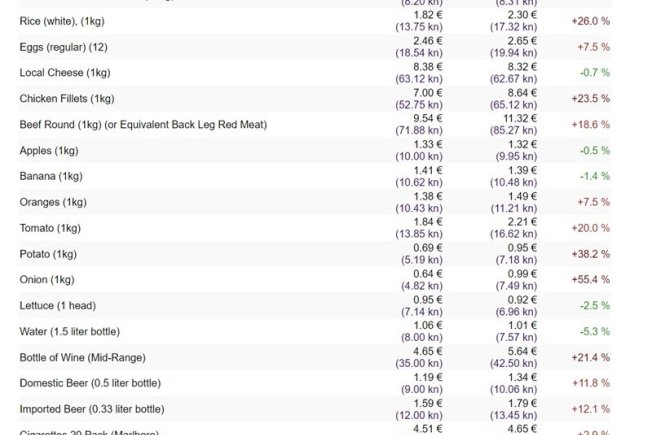Image resolution: width=652 pixels, height=435 pixels.
Task: Click the Imported Beer (0.33 liter bottle) label
Action: 92,409
